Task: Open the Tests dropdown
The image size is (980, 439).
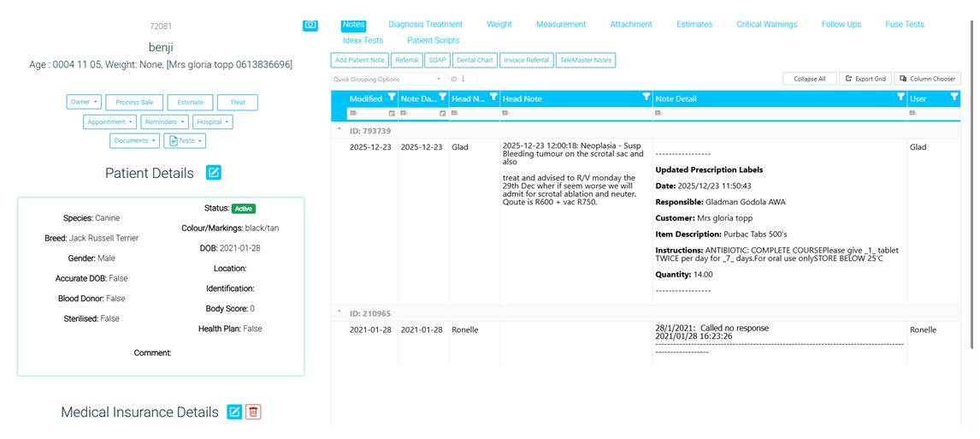Action: (185, 140)
